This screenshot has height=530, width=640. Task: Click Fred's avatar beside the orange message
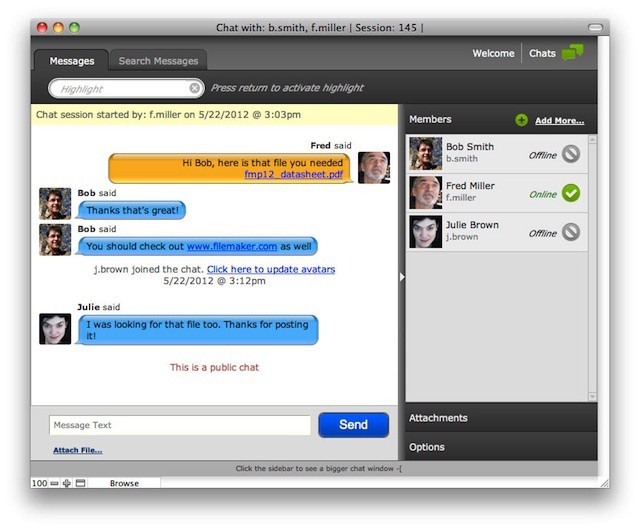tap(374, 167)
